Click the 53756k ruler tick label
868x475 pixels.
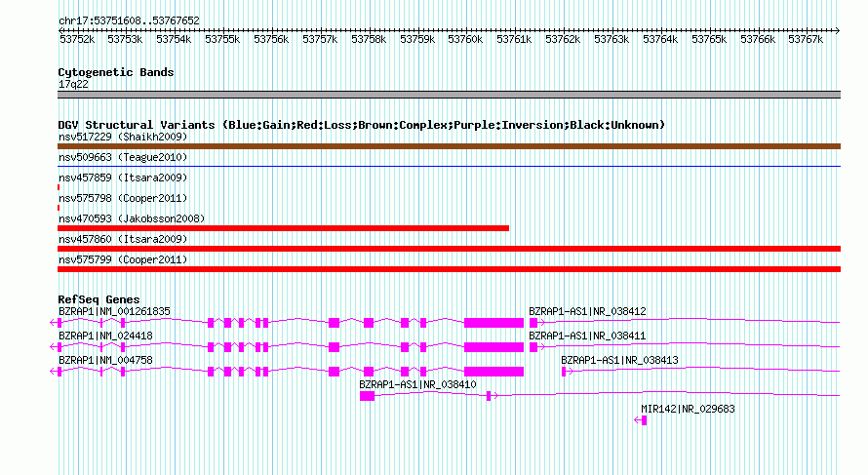click(x=271, y=39)
